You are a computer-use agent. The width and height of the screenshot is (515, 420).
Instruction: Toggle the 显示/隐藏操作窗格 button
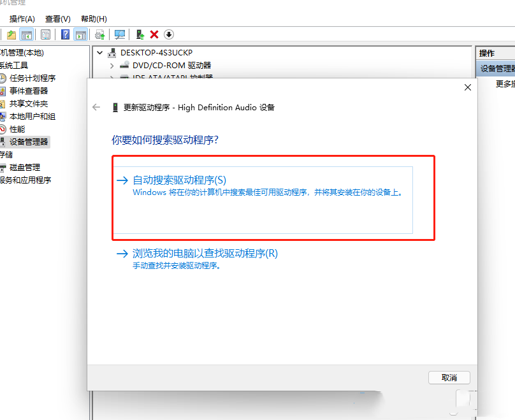(x=82, y=34)
